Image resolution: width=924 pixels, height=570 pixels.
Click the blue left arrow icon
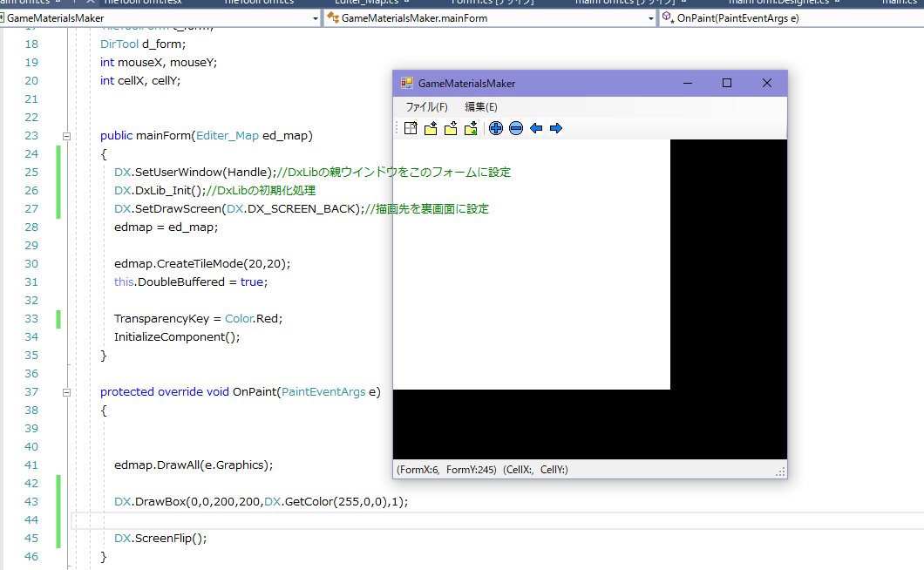(536, 129)
